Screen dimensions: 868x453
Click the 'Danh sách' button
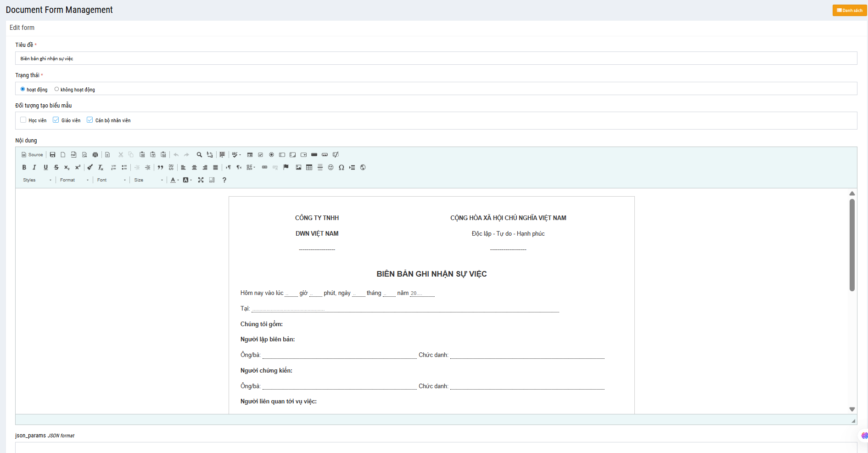pos(849,11)
